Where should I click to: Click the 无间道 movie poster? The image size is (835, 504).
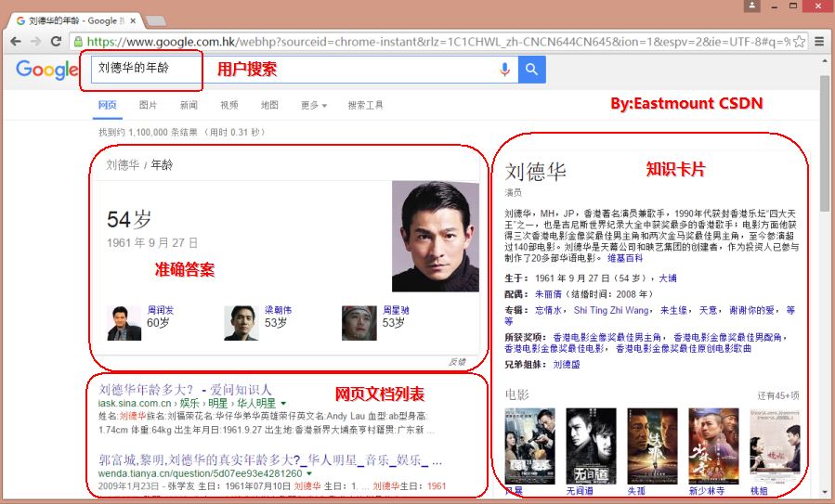(591, 446)
